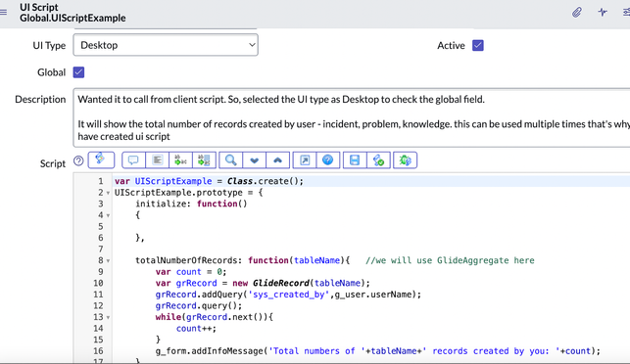The height and width of the screenshot is (364, 630).
Task: Click the 'Description' field label
Action: 40,99
